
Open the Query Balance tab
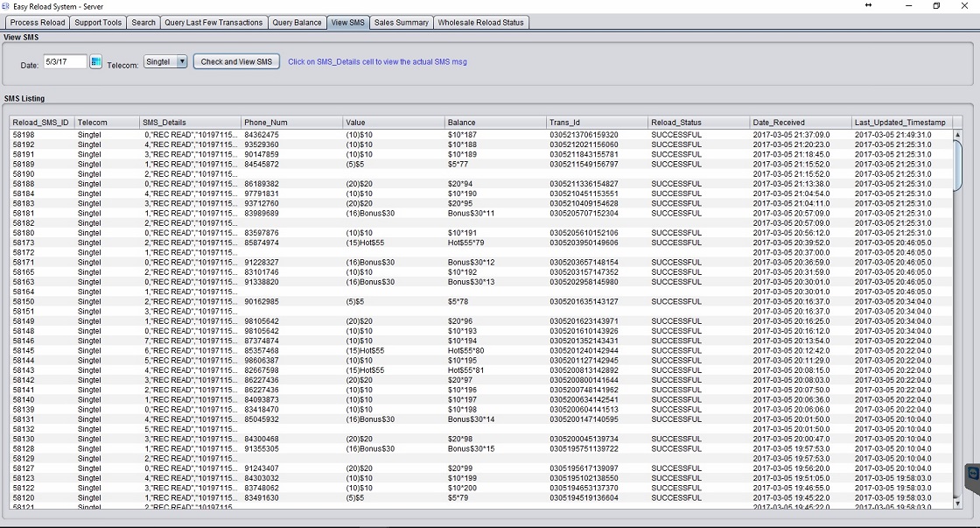click(x=297, y=23)
